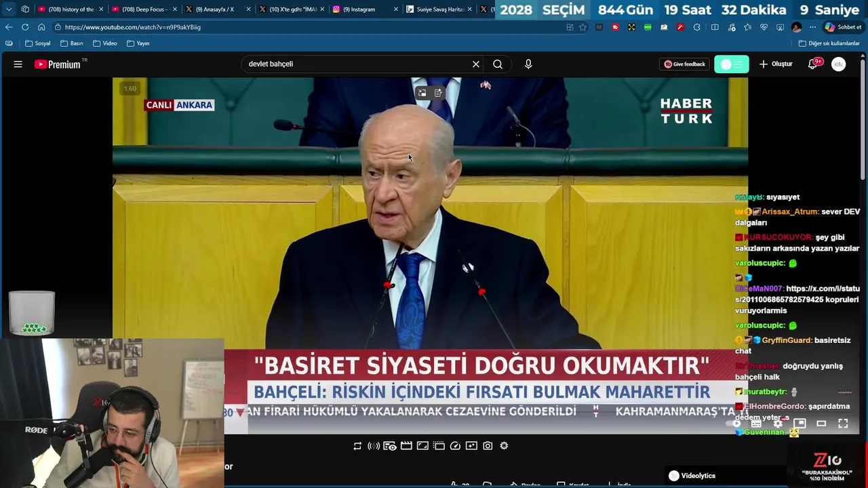Open YouTube notifications bell
The height and width of the screenshot is (488, 868).
point(812,64)
